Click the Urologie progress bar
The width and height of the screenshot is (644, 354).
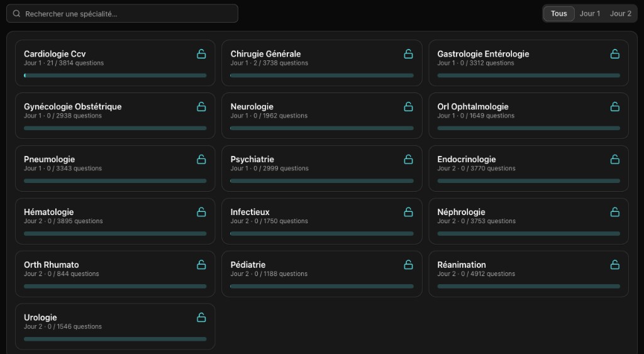pyautogui.click(x=115, y=339)
